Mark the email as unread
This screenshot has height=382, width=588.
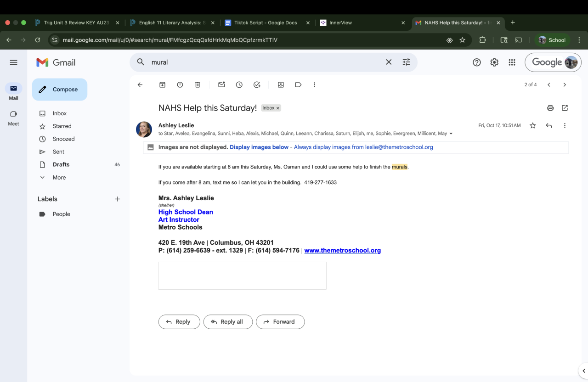pos(221,84)
